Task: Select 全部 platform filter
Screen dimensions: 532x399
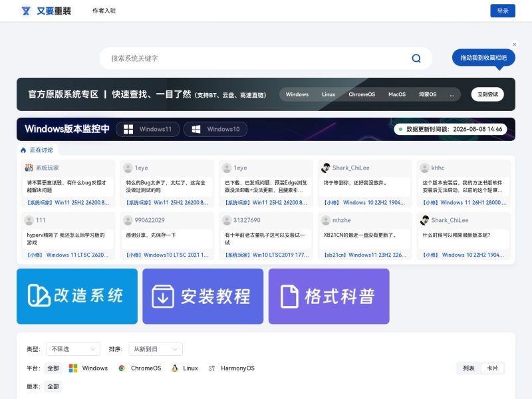Action: (x=53, y=368)
